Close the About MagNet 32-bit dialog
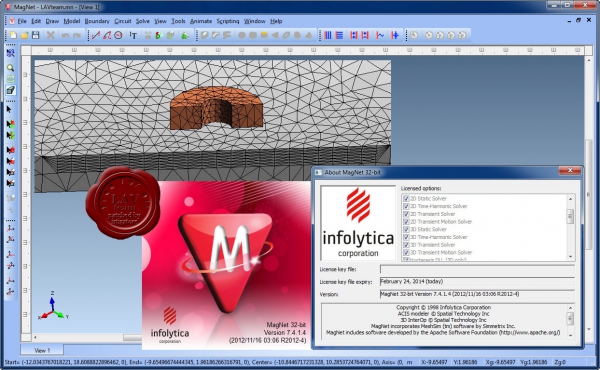Image resolution: width=600 pixels, height=370 pixels. point(570,171)
